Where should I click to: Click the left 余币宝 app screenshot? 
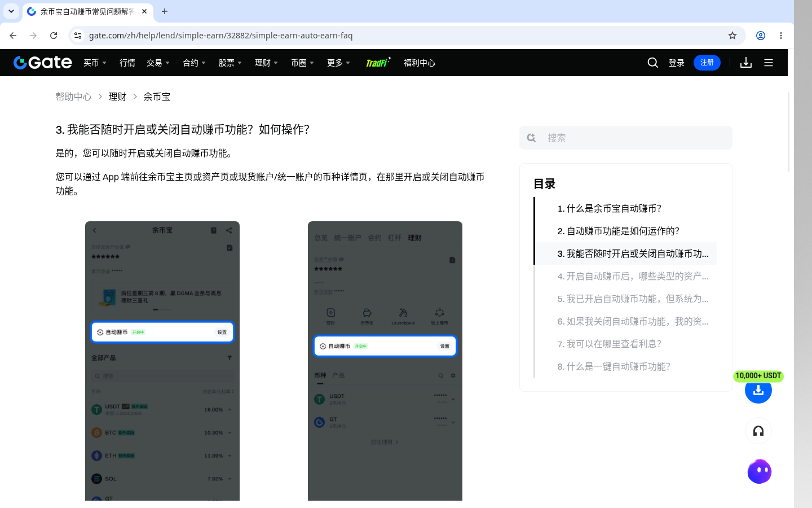click(162, 361)
